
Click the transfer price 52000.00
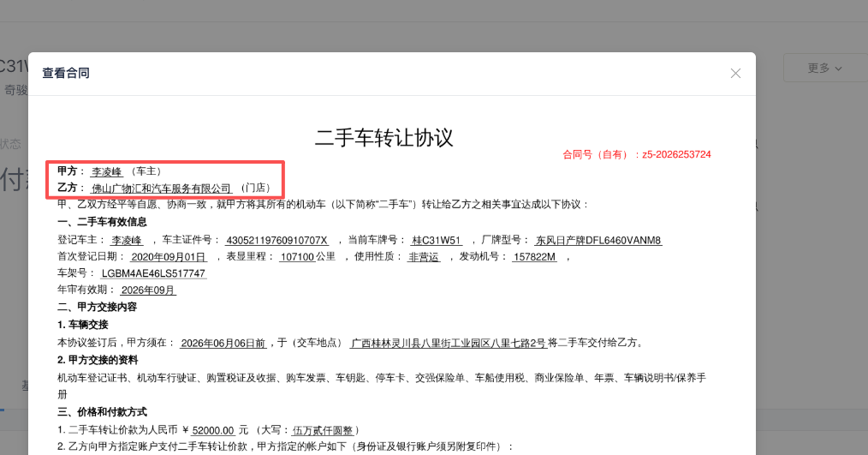[213, 430]
